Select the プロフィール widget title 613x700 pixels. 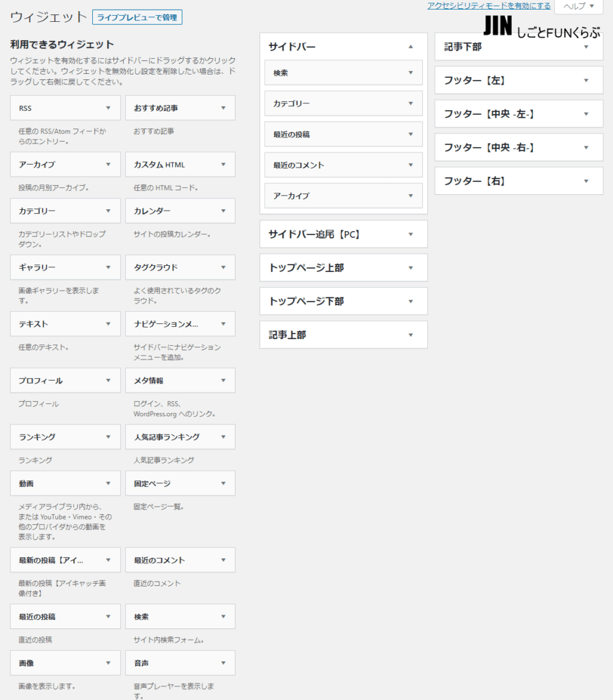point(40,381)
